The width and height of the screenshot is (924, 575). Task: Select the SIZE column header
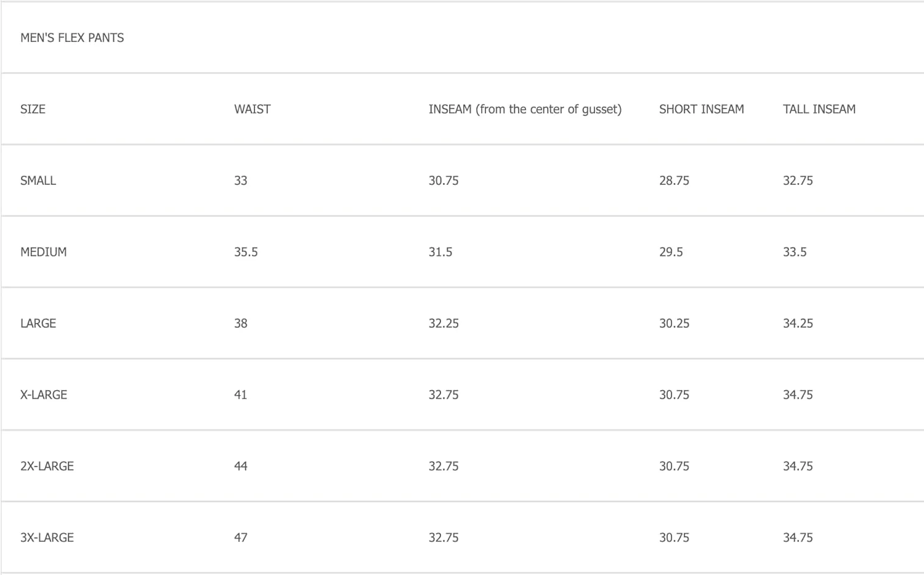point(33,109)
